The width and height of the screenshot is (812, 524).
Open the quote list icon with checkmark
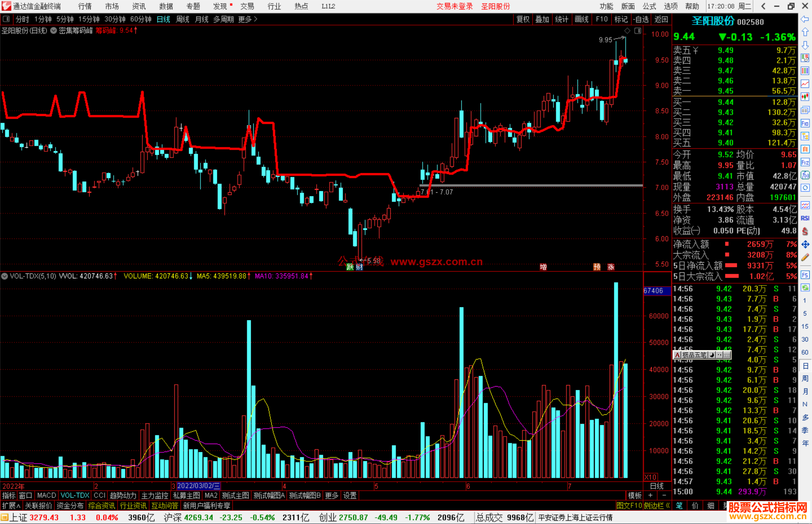pyautogui.click(x=805, y=58)
